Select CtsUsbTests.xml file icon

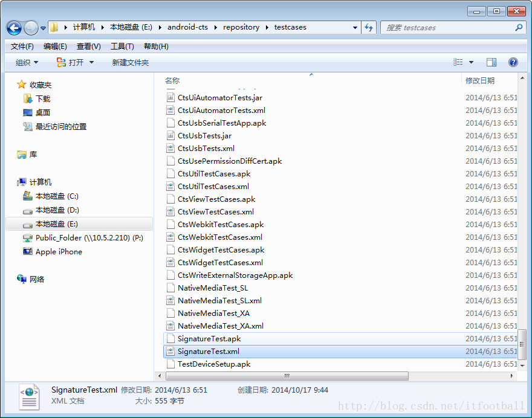click(170, 148)
